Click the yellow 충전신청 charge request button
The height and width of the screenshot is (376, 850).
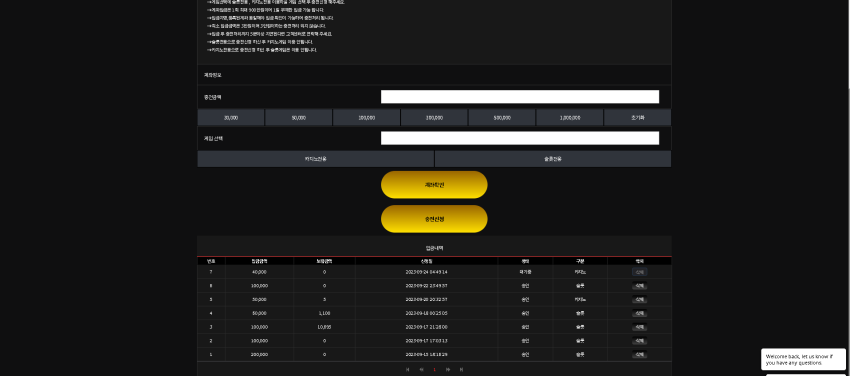pyautogui.click(x=434, y=219)
